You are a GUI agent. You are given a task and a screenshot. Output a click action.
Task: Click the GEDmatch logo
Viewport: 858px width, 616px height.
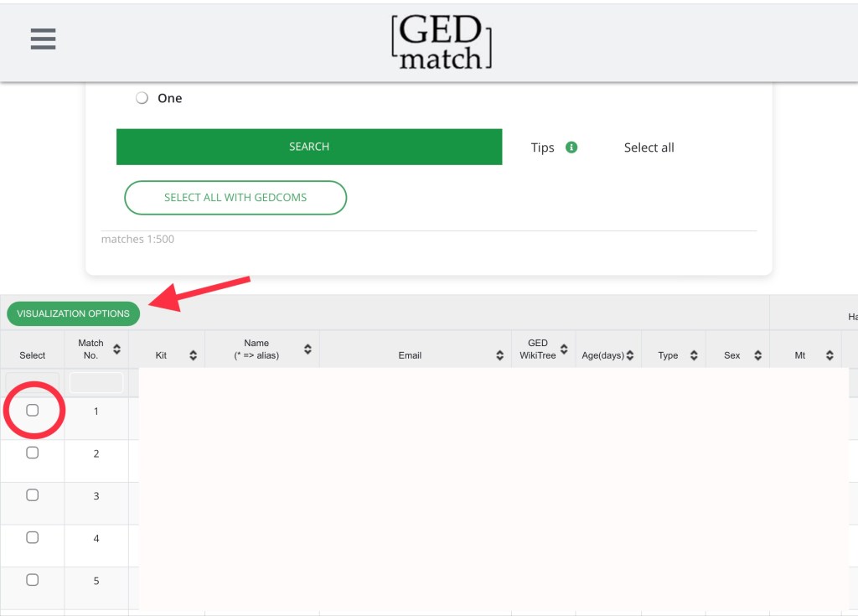441,42
